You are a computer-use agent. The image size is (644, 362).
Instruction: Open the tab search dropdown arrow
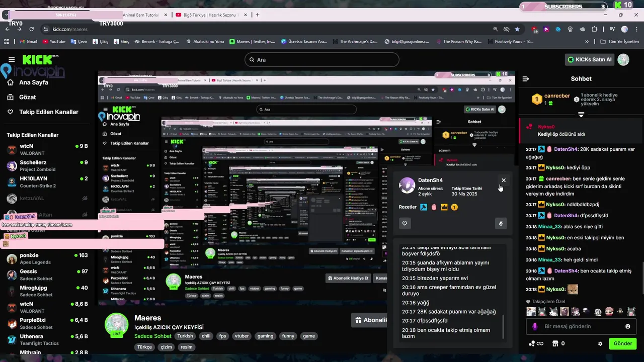6,15
